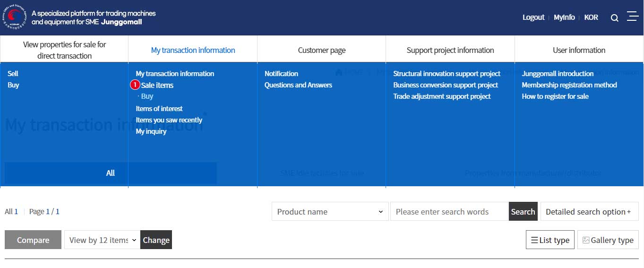Screen dimensions: 644x268
Task: Open Items of interest
Action: point(159,109)
